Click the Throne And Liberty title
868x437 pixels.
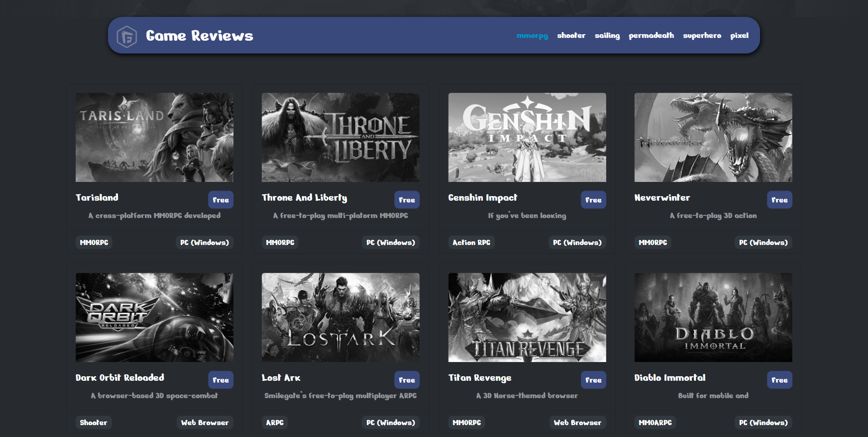(305, 197)
